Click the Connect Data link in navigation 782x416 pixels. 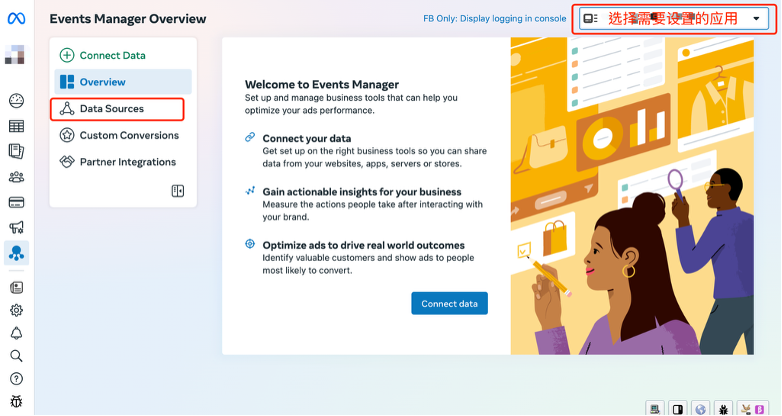click(112, 55)
